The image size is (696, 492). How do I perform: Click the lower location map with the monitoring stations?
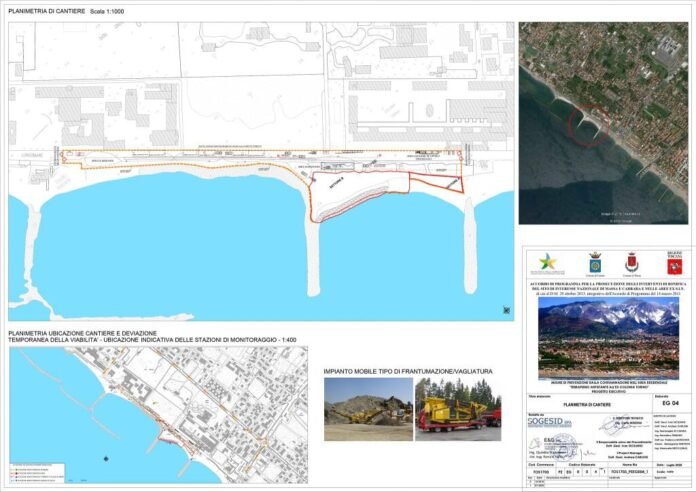(158, 415)
